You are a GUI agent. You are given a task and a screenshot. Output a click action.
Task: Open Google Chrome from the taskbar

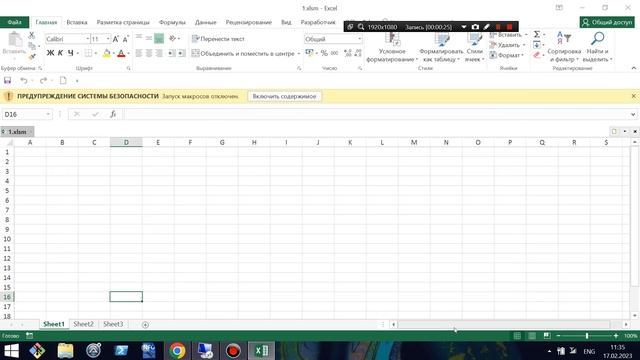click(x=177, y=351)
